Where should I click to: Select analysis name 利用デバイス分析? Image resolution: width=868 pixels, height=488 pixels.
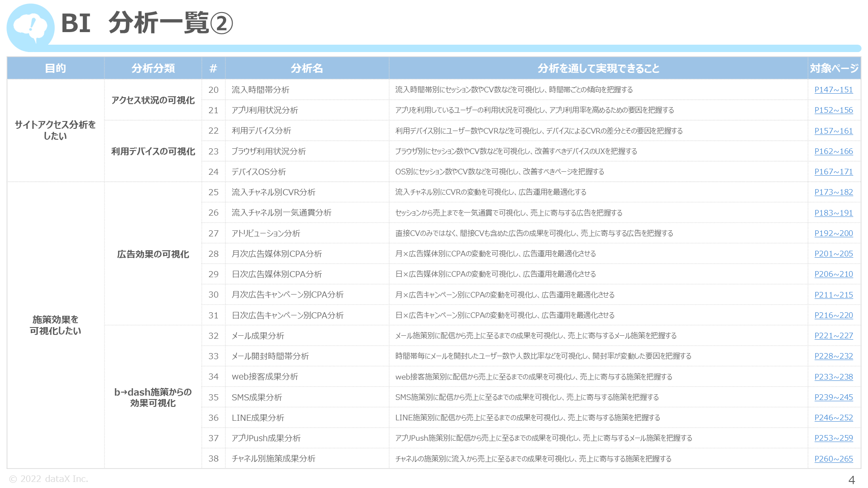261,131
